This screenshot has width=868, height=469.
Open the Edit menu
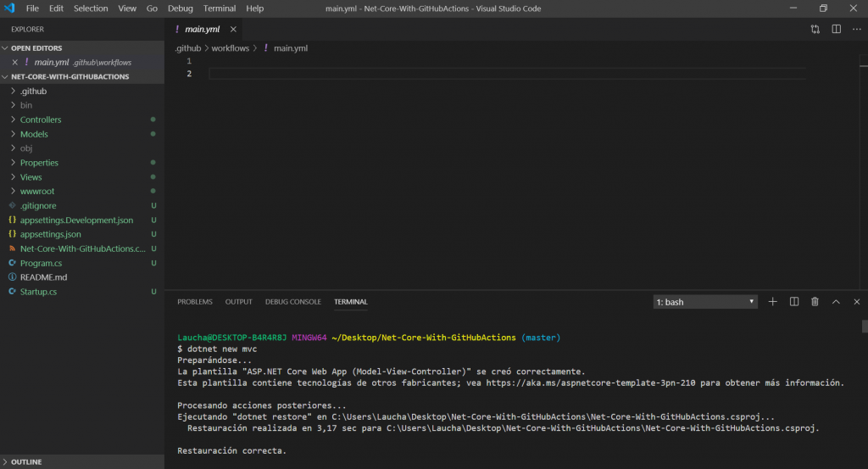click(x=56, y=8)
